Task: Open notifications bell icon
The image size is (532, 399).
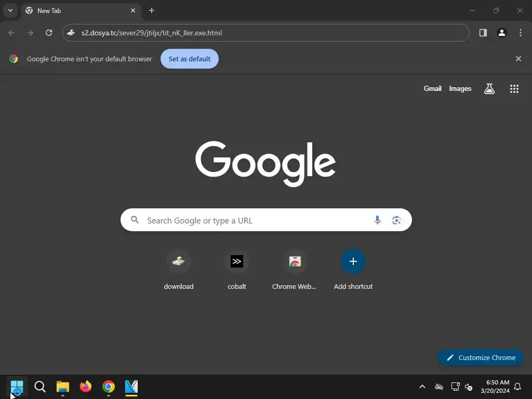Action: 518,387
